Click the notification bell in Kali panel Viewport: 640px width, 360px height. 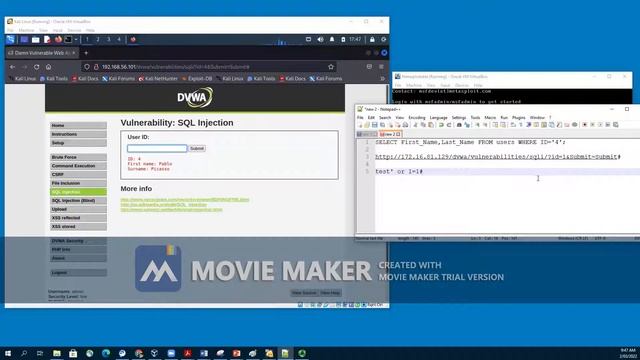[x=332, y=40]
